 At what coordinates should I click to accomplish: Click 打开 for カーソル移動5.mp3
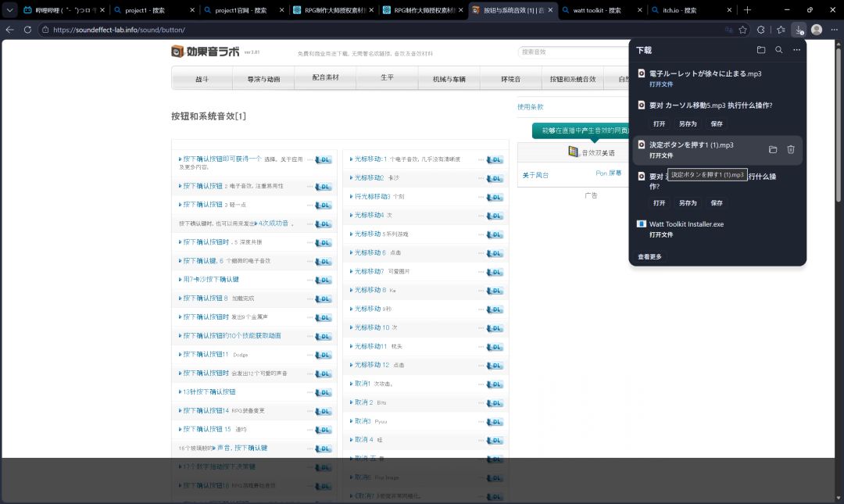[659, 123]
